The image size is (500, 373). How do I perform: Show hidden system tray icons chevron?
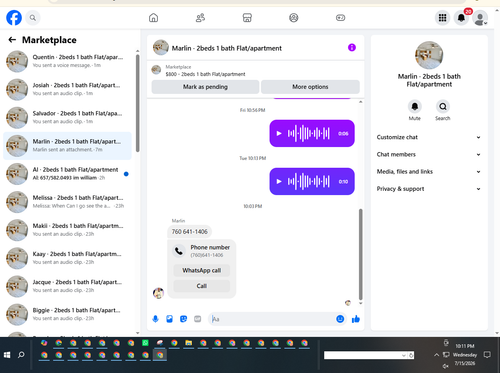click(x=436, y=355)
